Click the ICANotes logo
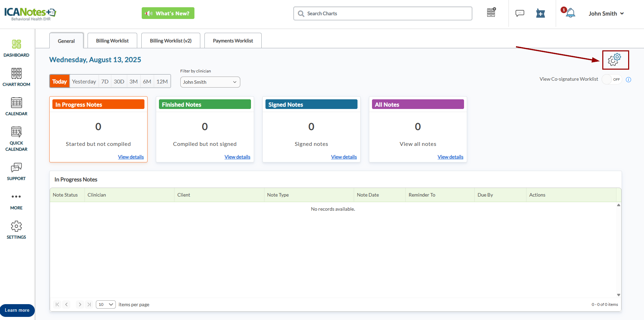644x320 pixels. click(30, 14)
